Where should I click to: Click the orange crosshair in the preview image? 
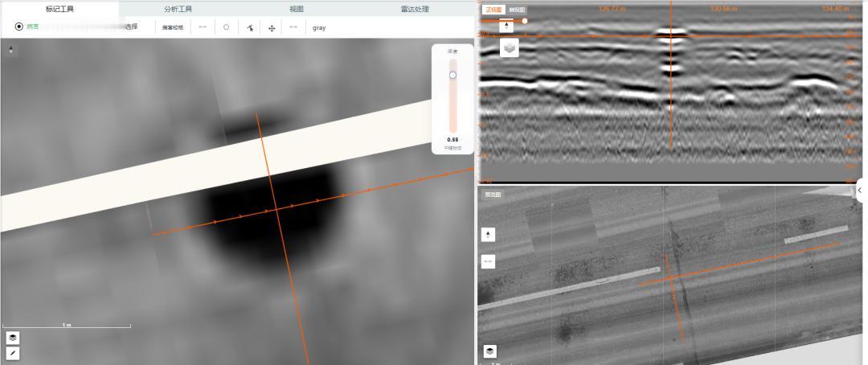669,277
